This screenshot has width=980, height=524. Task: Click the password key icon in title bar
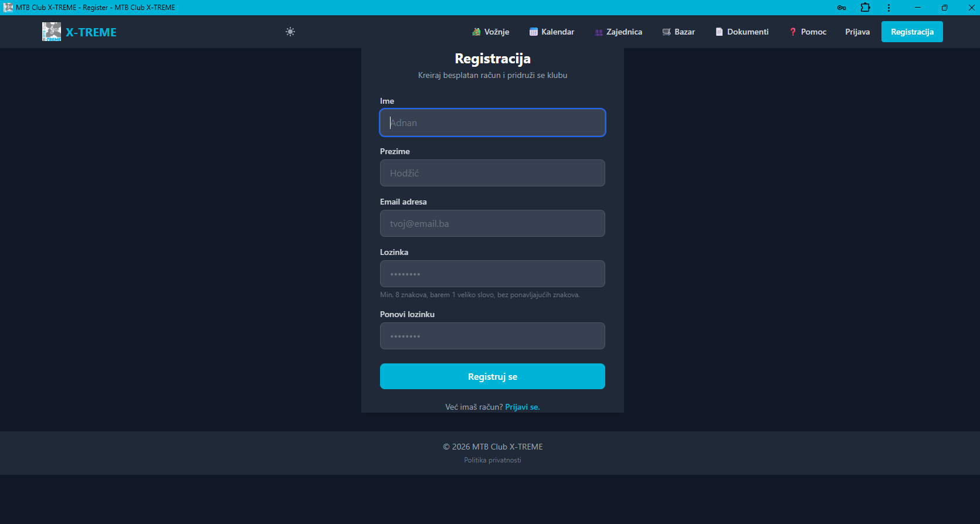point(842,8)
